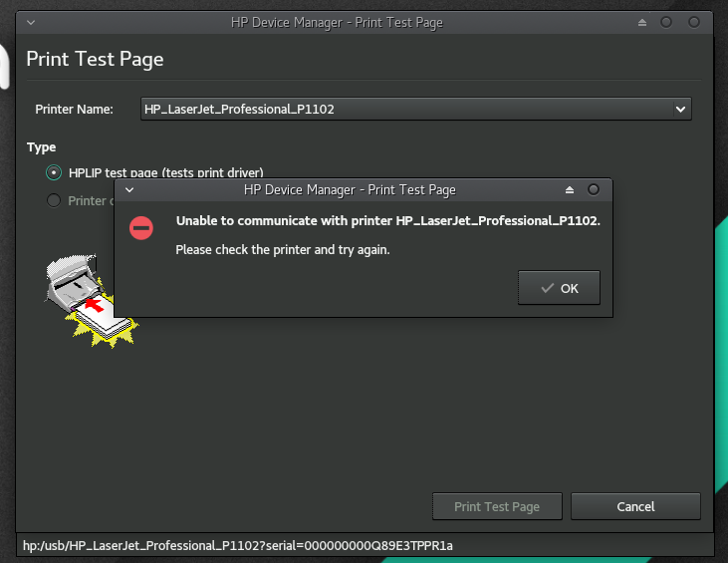Maximize the main HP Device Manager window

pyautogui.click(x=666, y=22)
